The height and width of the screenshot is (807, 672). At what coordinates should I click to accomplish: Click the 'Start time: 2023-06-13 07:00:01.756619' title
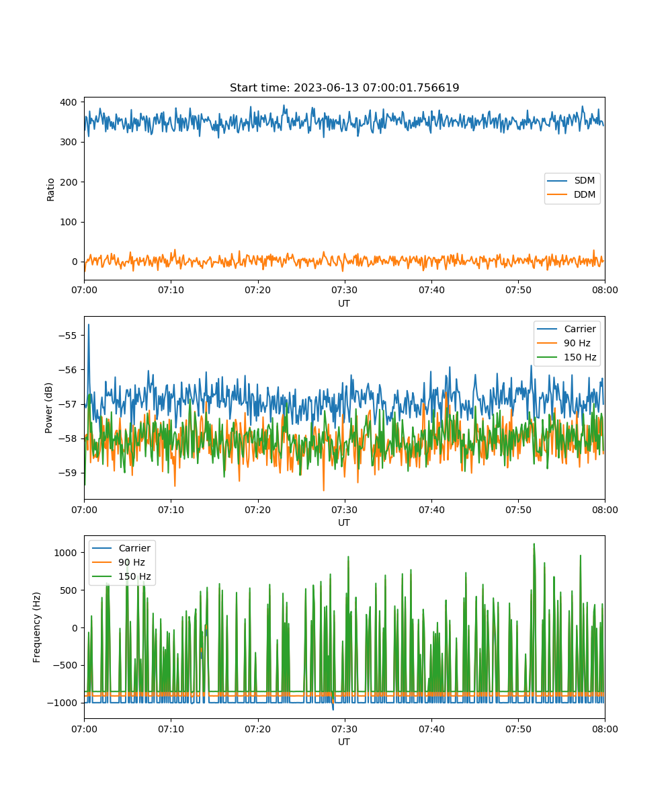point(344,88)
